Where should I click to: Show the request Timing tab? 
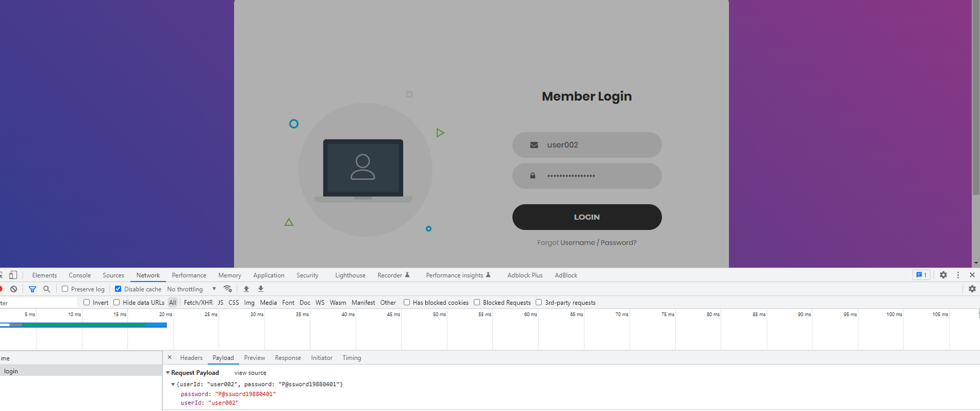pyautogui.click(x=352, y=358)
